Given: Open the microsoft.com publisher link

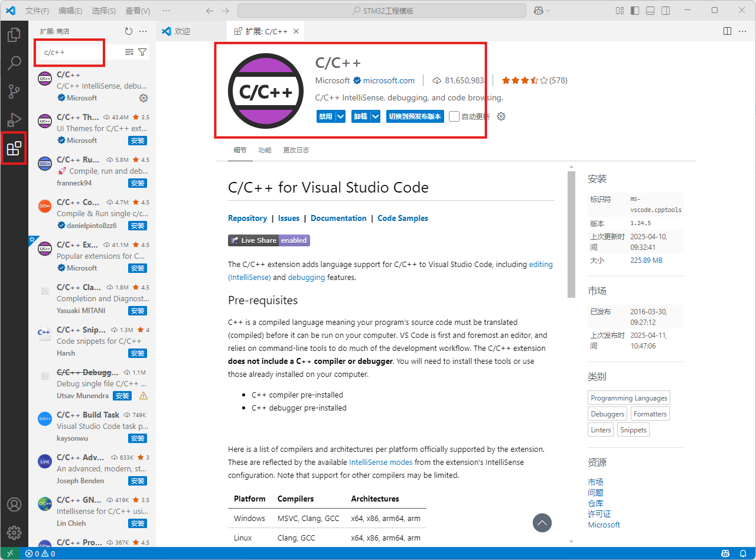Looking at the screenshot, I should click(389, 80).
